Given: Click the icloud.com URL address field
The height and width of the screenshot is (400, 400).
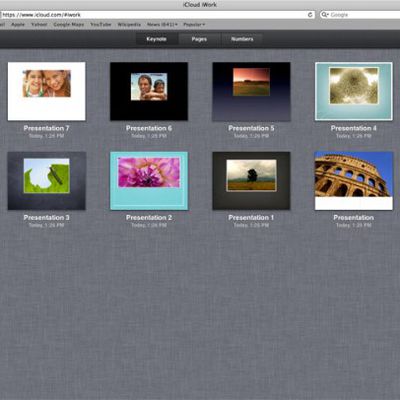Looking at the screenshot, I should (x=157, y=15).
